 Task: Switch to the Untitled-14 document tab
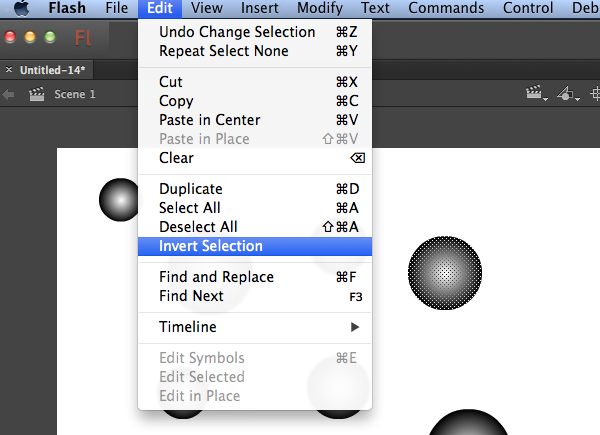pos(53,71)
